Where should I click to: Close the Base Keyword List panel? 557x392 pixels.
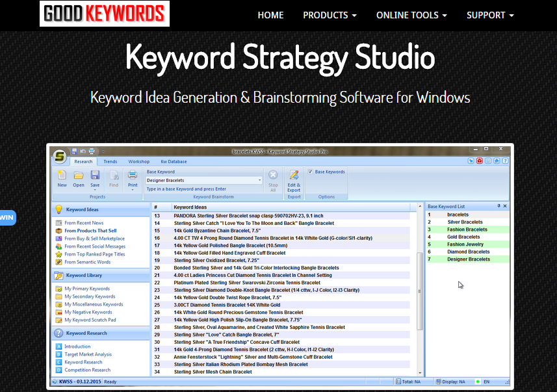[505, 206]
